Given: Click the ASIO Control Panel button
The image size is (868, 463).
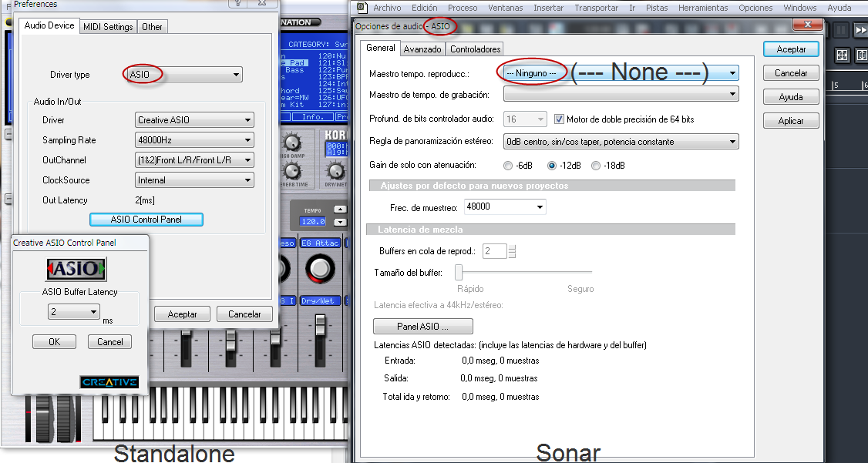Looking at the screenshot, I should click(x=146, y=220).
